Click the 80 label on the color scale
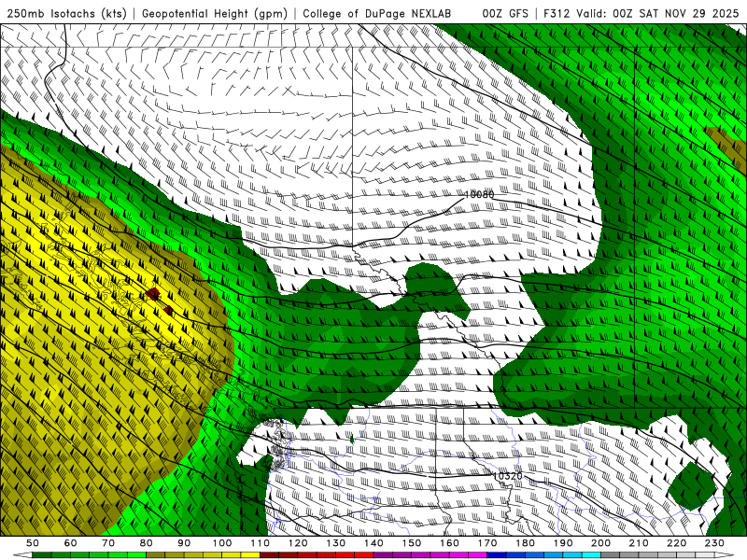 [x=146, y=543]
